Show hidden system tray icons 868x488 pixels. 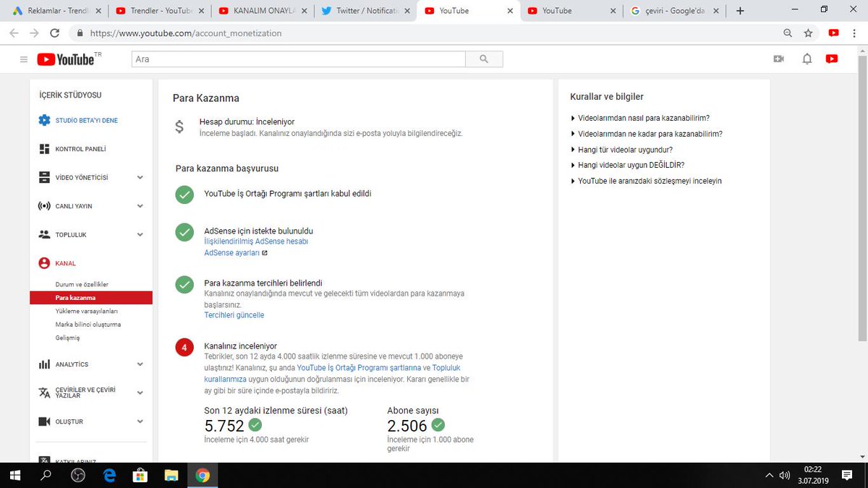[x=769, y=476]
